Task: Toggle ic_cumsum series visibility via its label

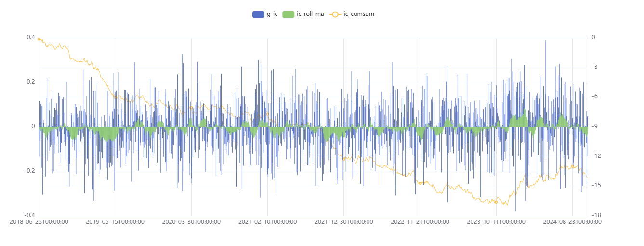Action: coord(359,14)
